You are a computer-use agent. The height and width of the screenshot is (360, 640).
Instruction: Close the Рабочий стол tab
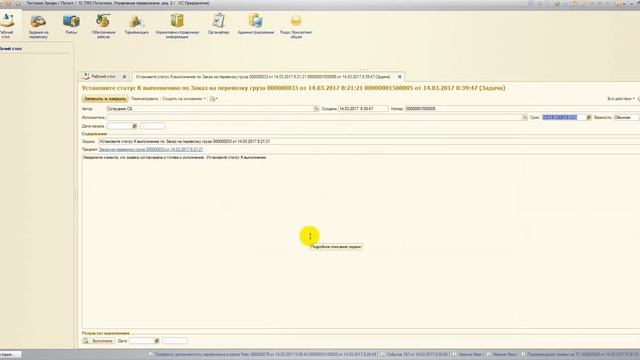click(124, 77)
